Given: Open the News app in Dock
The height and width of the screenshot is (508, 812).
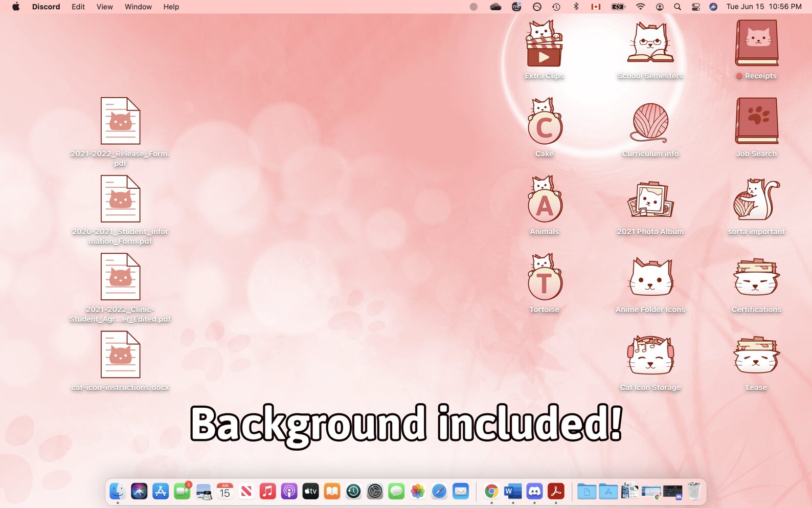Looking at the screenshot, I should click(246, 491).
